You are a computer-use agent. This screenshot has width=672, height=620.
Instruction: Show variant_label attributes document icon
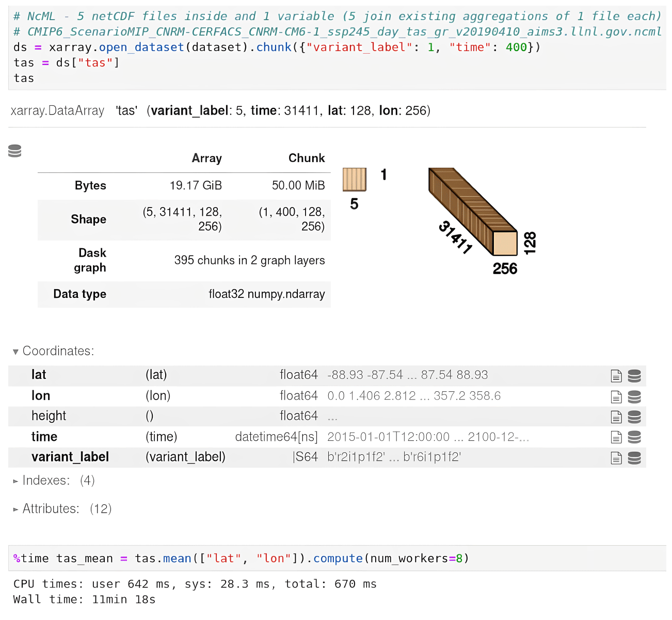[x=616, y=458]
